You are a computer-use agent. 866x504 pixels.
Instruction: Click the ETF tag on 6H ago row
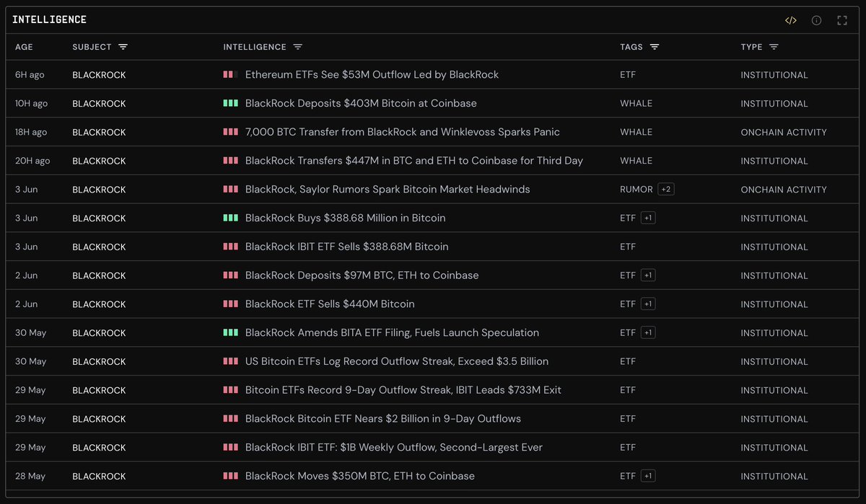[x=628, y=75]
